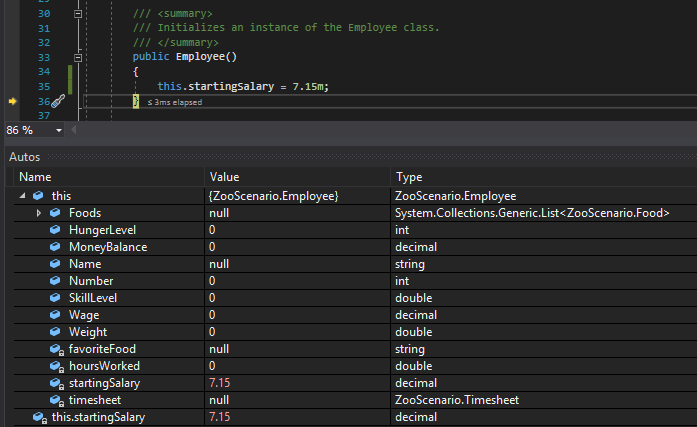Screen dimensions: 697x427
Task: Click the cube icon beside the 'this' variable
Action: 38,195
